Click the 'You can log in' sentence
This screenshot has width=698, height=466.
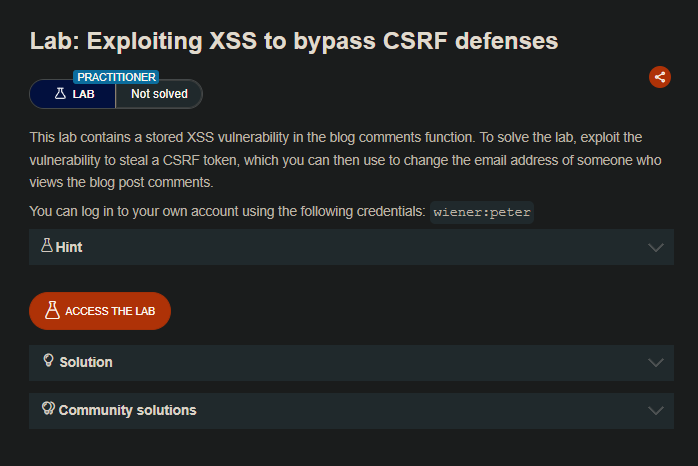coord(227,211)
